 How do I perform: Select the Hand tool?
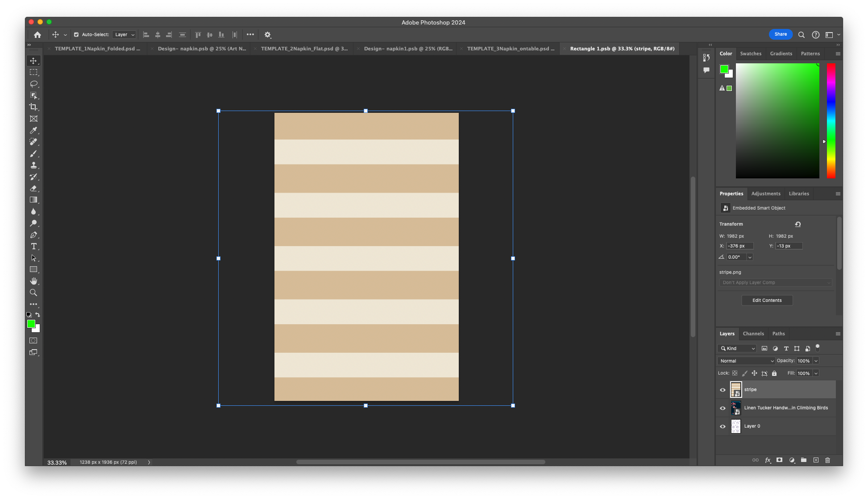coord(33,281)
